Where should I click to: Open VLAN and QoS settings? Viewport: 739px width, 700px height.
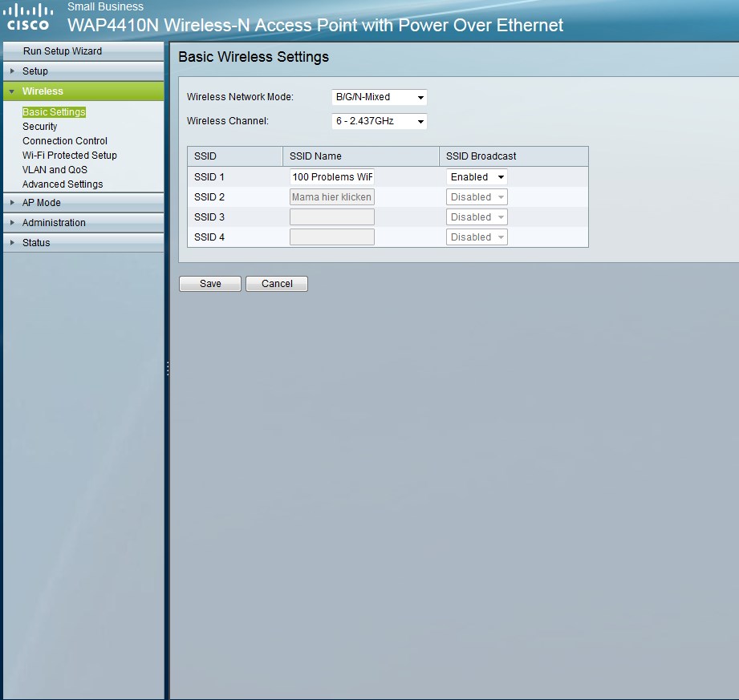pos(55,169)
